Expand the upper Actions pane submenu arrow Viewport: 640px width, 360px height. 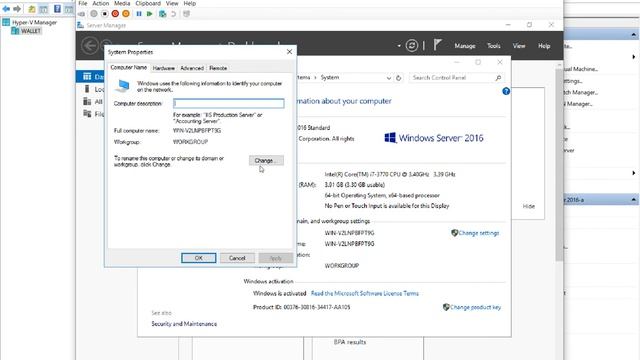633,57
